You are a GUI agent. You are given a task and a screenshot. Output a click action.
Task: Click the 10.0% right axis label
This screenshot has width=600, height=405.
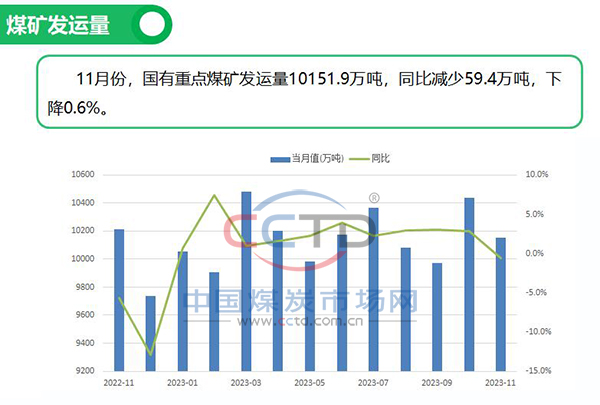tap(537, 175)
